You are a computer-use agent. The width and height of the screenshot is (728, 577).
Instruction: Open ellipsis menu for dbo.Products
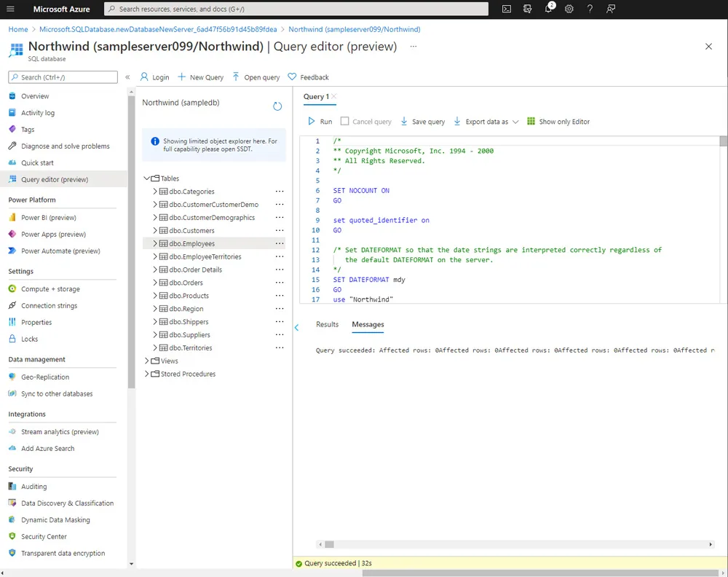click(280, 296)
